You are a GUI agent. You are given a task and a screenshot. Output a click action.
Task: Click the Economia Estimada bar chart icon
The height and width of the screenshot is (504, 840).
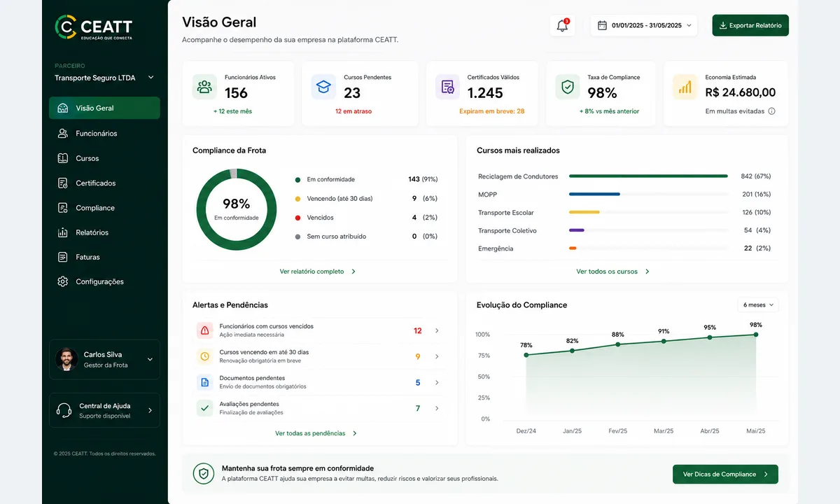click(685, 87)
